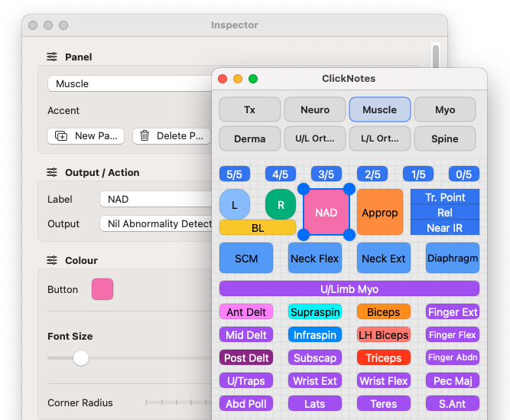The image size is (510, 420).
Task: Open the Derma panel tab
Action: pos(250,138)
